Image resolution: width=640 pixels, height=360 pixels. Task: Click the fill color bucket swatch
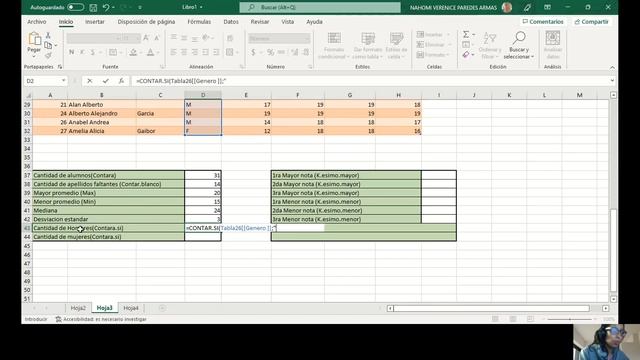click(133, 52)
